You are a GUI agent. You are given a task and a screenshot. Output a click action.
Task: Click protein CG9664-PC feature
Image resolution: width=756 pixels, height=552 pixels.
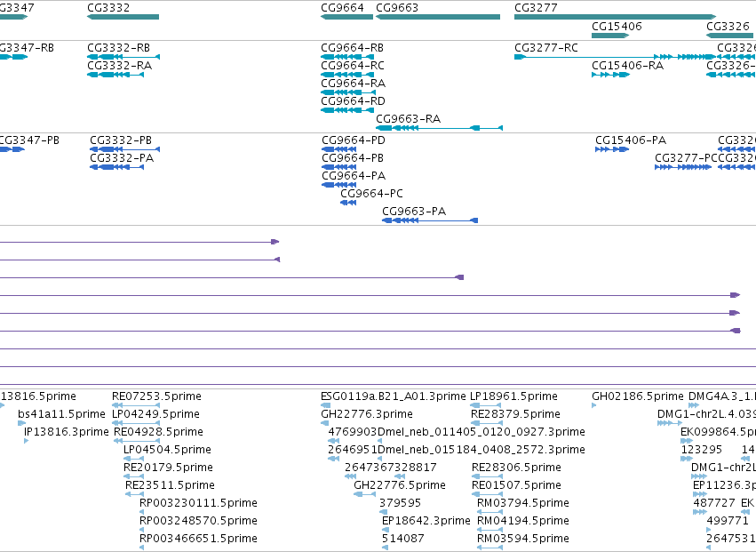click(348, 203)
